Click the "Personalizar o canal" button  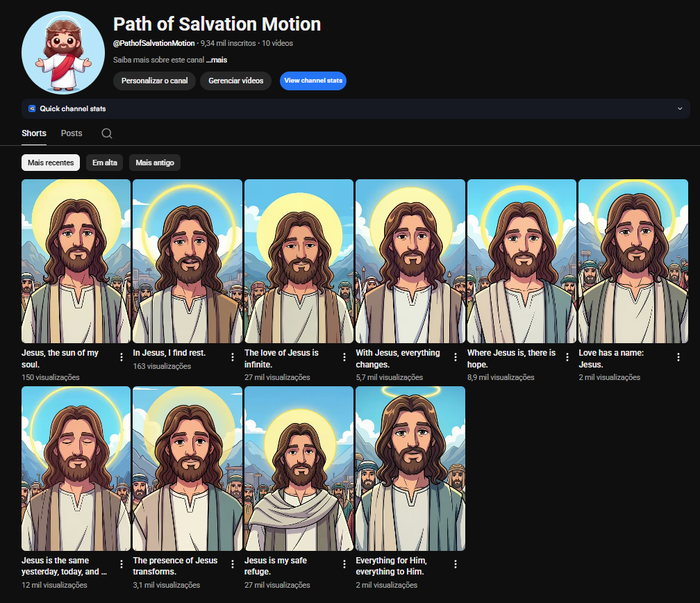click(x=154, y=81)
